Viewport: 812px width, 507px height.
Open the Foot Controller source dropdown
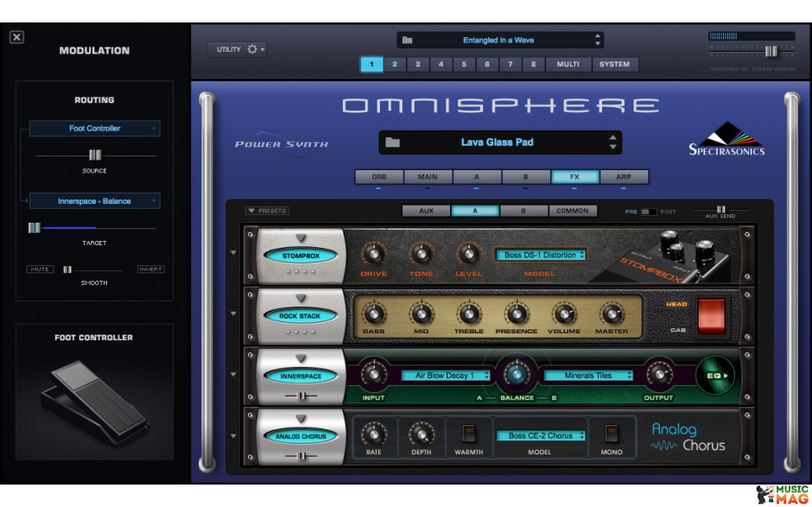pyautogui.click(x=95, y=129)
